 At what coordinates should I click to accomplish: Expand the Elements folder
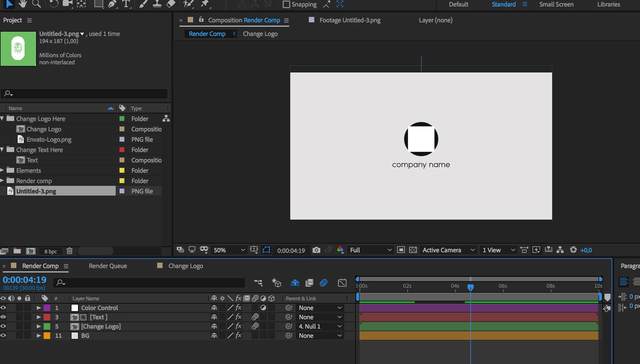click(2, 171)
